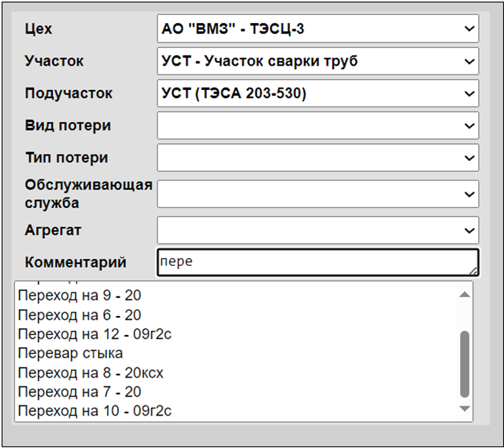
Task: Choose suggestion Переход на 6 - 20
Action: 79,315
